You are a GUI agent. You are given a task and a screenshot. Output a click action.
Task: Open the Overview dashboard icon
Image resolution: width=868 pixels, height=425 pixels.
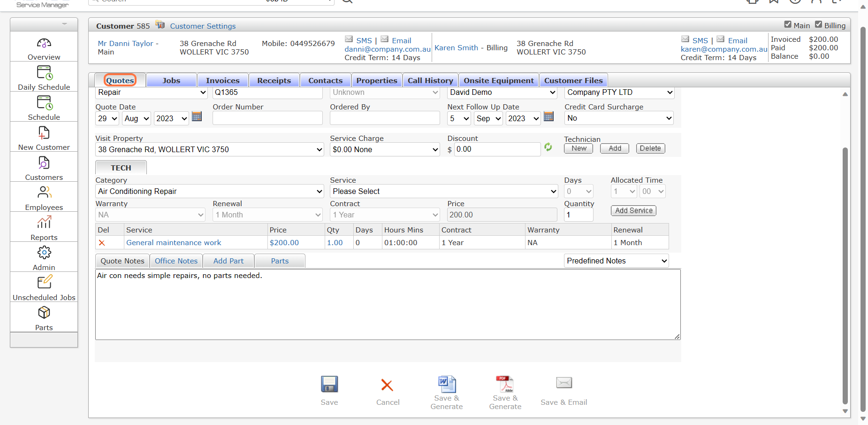44,44
